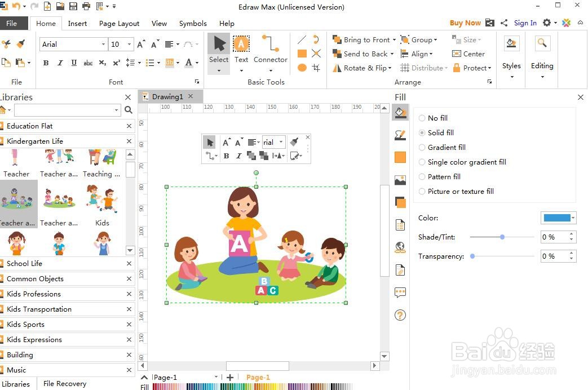
Task: Apply strikethrough formatting
Action: 88,63
